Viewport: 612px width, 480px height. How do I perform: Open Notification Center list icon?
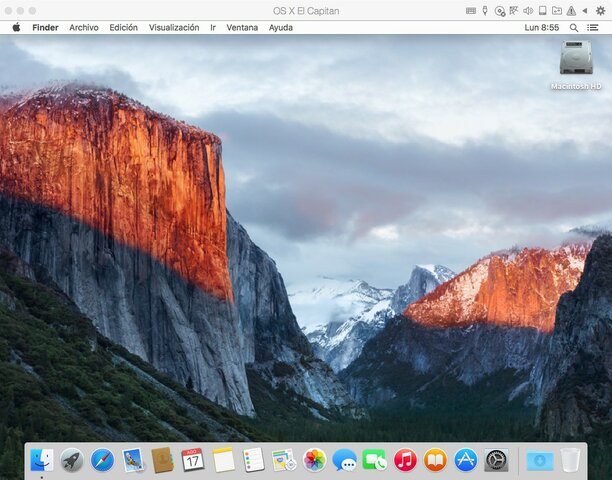[x=592, y=28]
